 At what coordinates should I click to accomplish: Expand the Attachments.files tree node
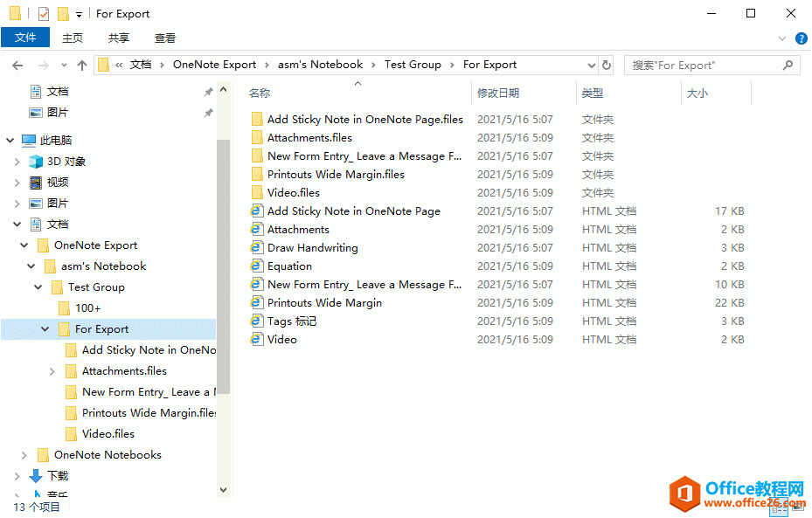click(51, 370)
